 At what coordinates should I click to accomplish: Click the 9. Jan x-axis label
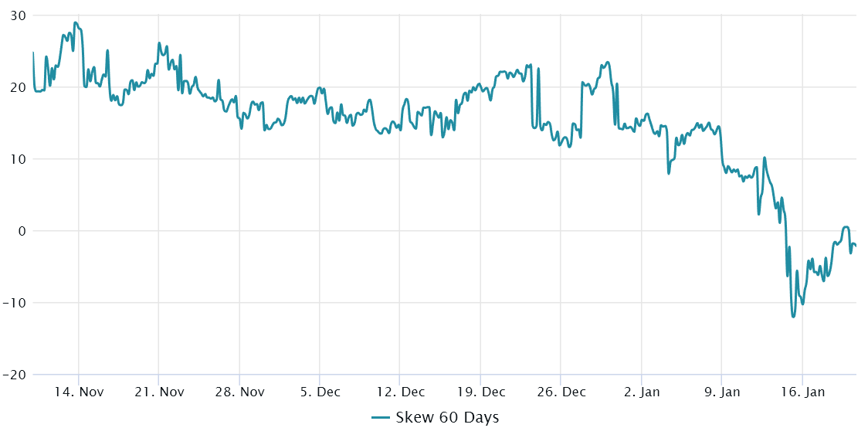722,392
